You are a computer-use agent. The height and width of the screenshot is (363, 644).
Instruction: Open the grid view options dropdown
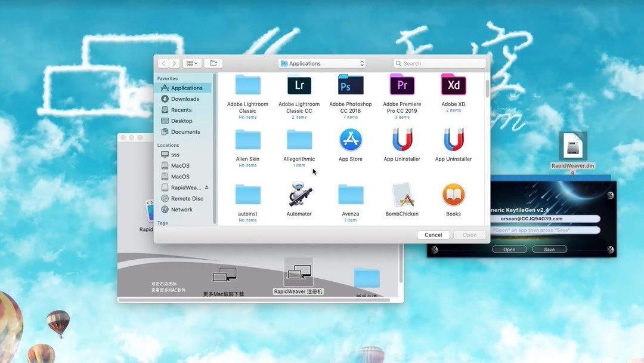pyautogui.click(x=192, y=63)
